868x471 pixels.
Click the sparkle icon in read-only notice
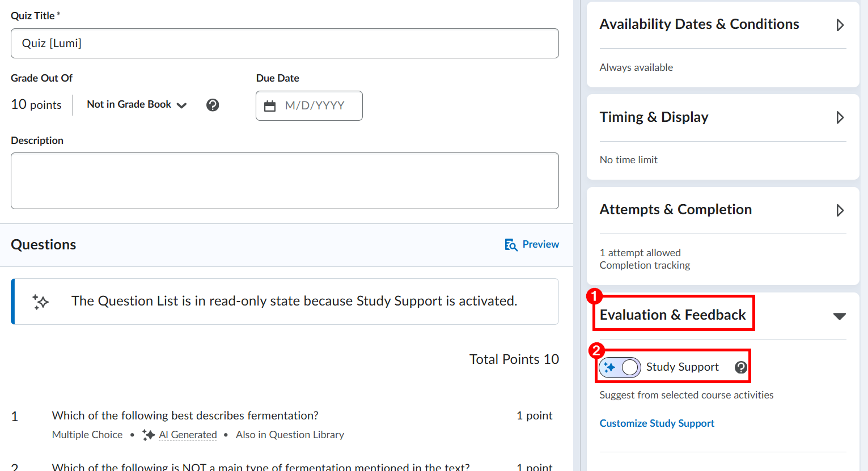coord(40,302)
